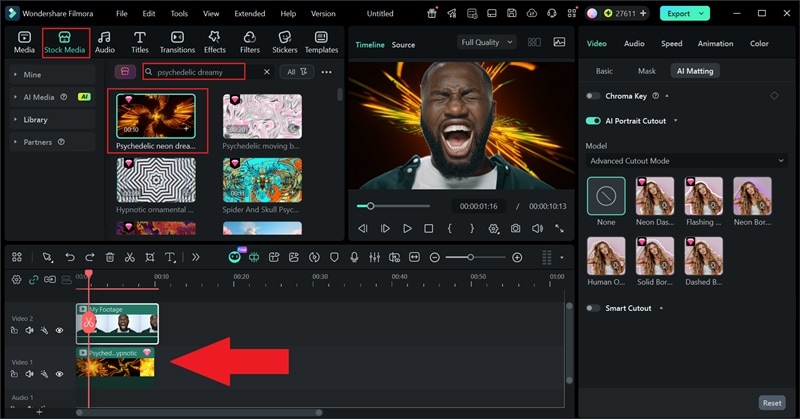Hide the Video 2 track with eye icon
The height and width of the screenshot is (419, 800).
(59, 330)
